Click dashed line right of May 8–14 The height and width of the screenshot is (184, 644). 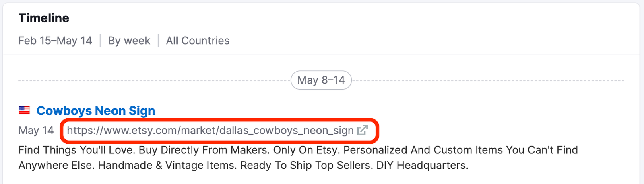[x=487, y=80]
